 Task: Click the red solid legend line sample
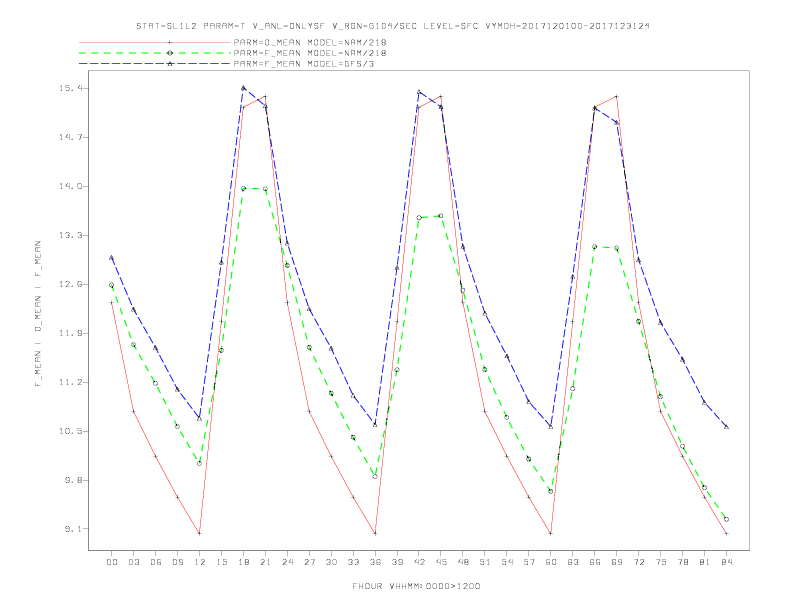(x=155, y=42)
